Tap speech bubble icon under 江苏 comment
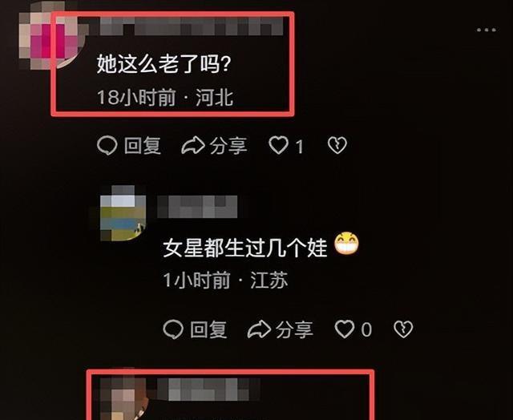513x420 pixels. pos(173,329)
